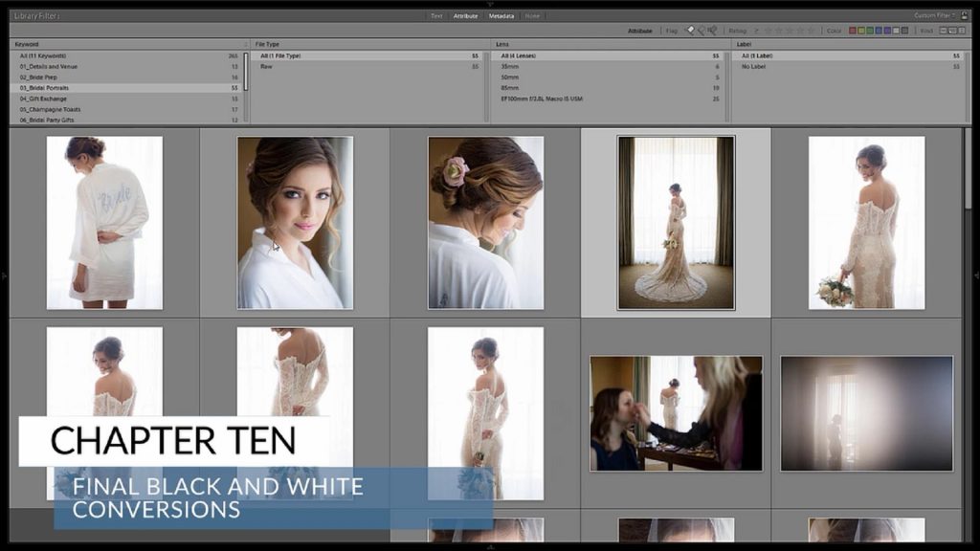Toggle the filter lock icon

click(x=963, y=15)
